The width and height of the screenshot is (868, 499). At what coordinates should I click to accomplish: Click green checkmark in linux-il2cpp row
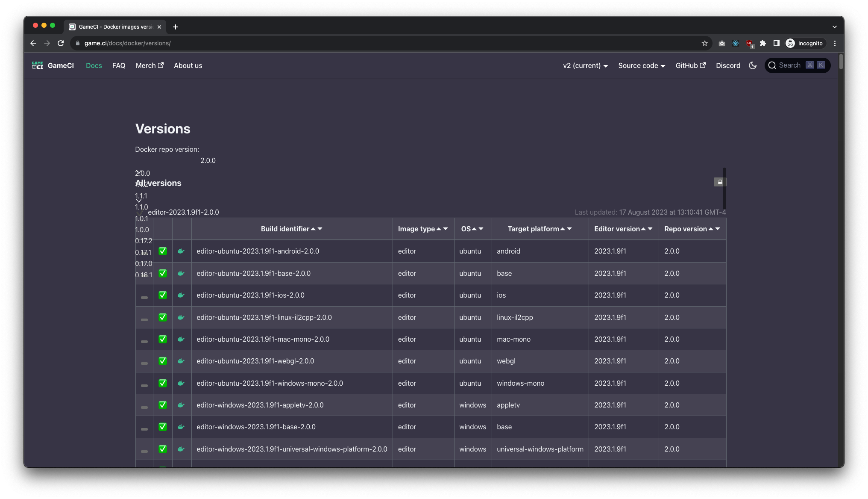[163, 317]
